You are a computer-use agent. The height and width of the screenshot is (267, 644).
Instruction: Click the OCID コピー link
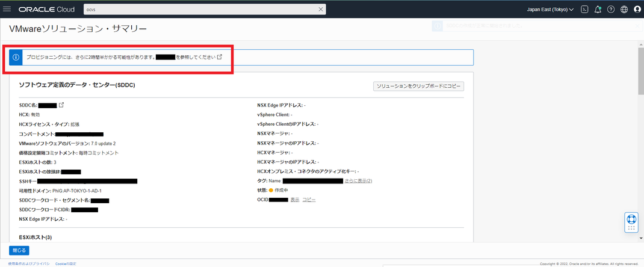pyautogui.click(x=309, y=200)
